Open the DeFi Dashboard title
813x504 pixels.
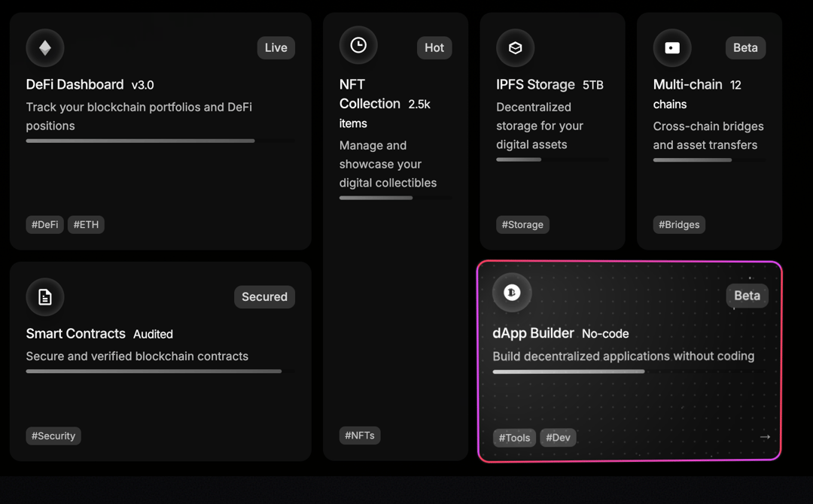75,84
